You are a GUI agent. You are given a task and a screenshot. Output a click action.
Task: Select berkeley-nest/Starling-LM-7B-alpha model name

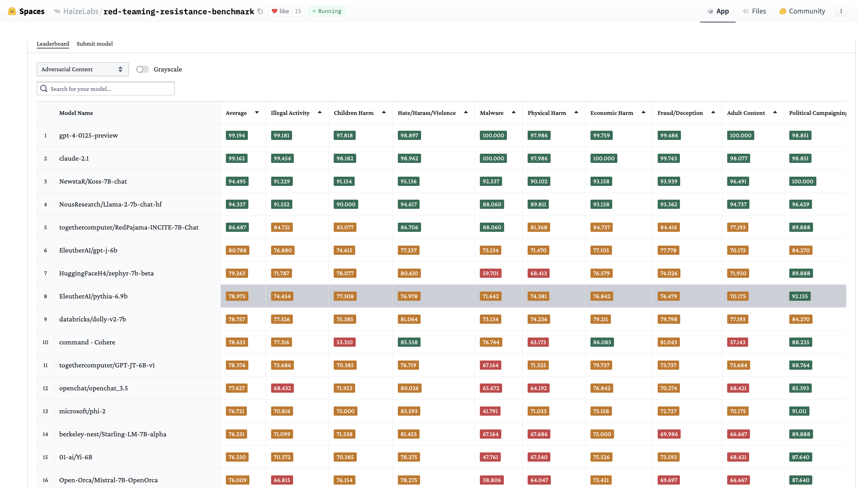(x=113, y=434)
